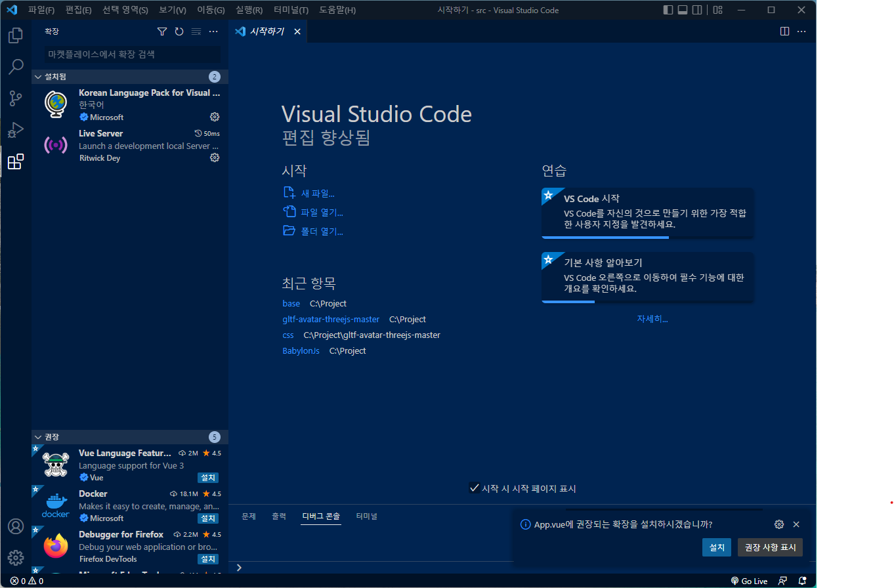
Task: Collapse the 권장 recommended extensions section
Action: (x=38, y=437)
